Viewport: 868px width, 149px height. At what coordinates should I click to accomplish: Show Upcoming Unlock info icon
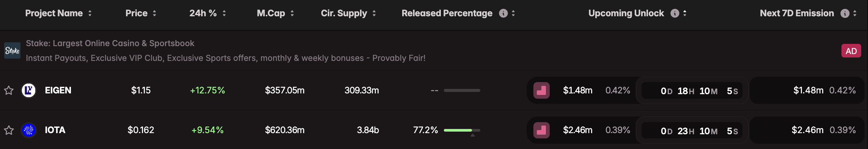[675, 13]
